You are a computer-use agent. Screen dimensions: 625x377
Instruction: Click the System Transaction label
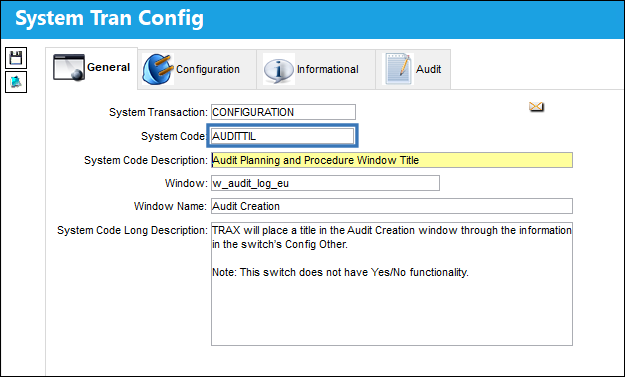coord(158,112)
